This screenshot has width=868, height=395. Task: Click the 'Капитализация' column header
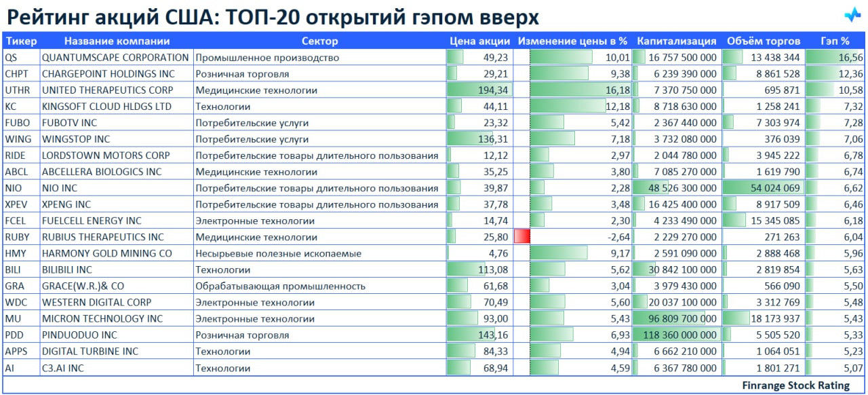click(x=677, y=41)
